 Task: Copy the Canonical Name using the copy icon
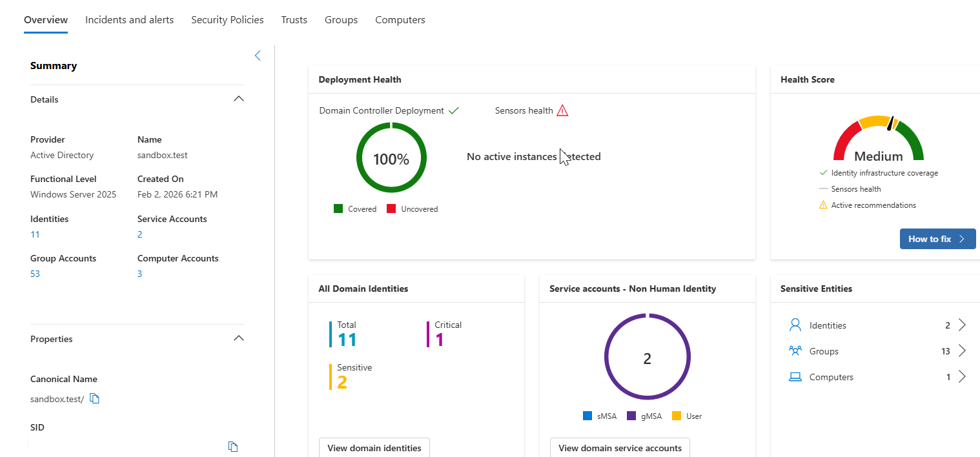pyautogui.click(x=94, y=398)
